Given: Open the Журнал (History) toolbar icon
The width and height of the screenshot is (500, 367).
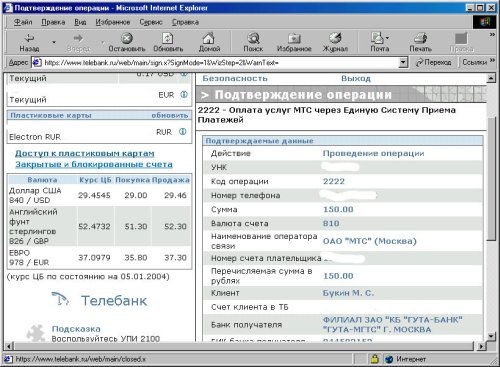Looking at the screenshot, I should tap(335, 38).
